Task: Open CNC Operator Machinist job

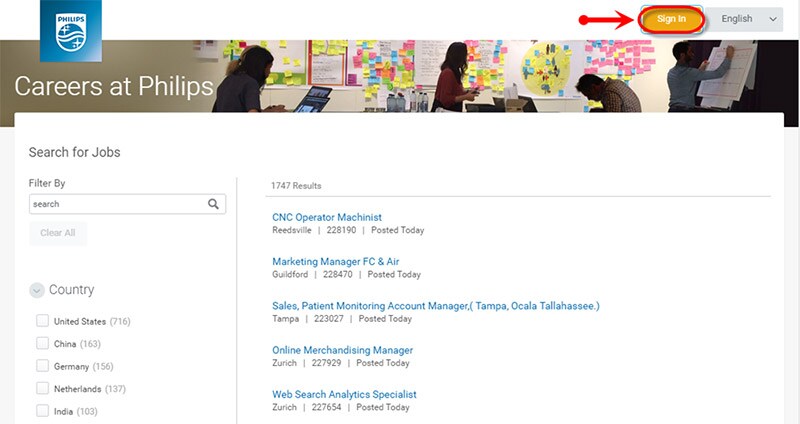Action: tap(327, 217)
